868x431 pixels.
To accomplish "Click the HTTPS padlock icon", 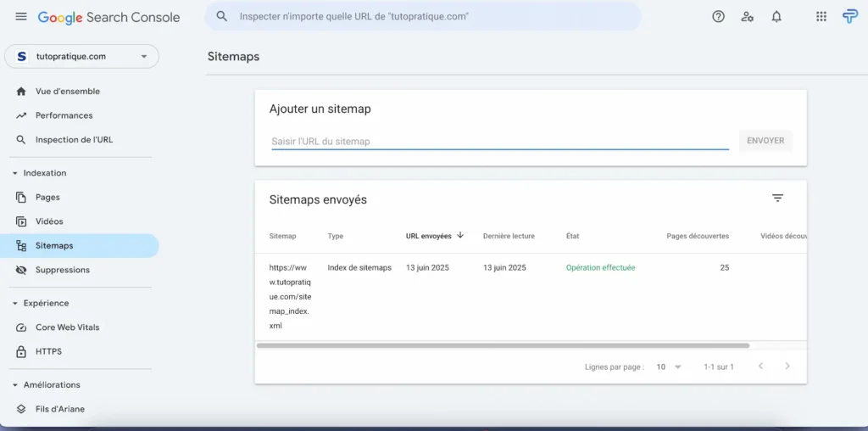I will (x=21, y=352).
